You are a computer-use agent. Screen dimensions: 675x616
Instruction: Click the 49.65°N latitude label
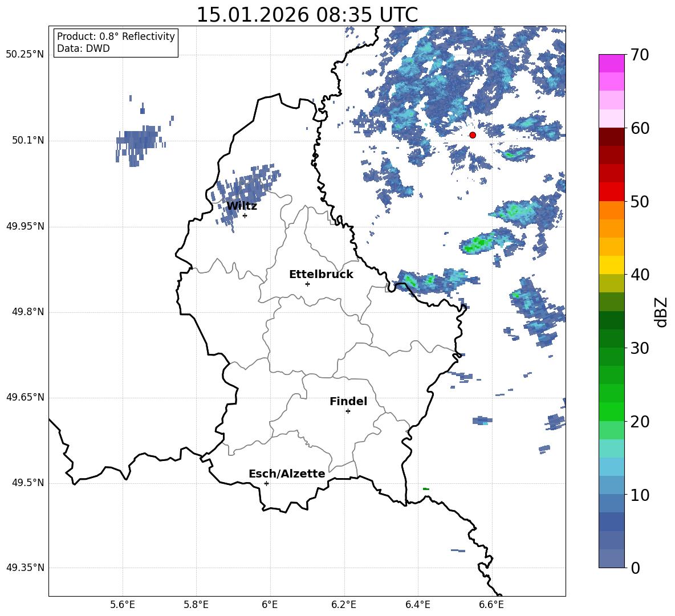click(x=25, y=397)
